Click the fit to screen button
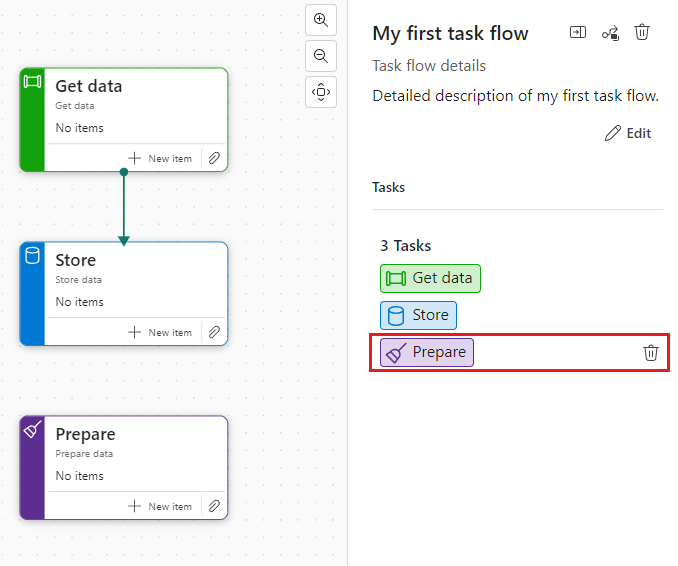This screenshot has width=678, height=566. pyautogui.click(x=320, y=92)
